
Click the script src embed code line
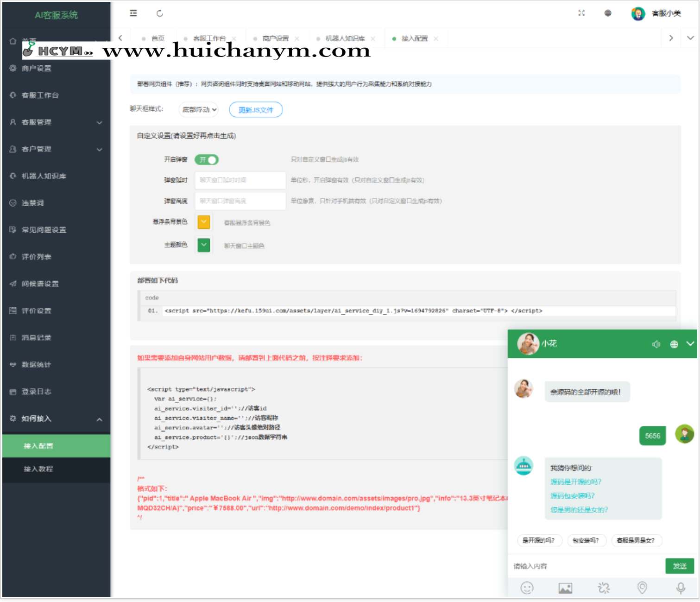(x=353, y=311)
